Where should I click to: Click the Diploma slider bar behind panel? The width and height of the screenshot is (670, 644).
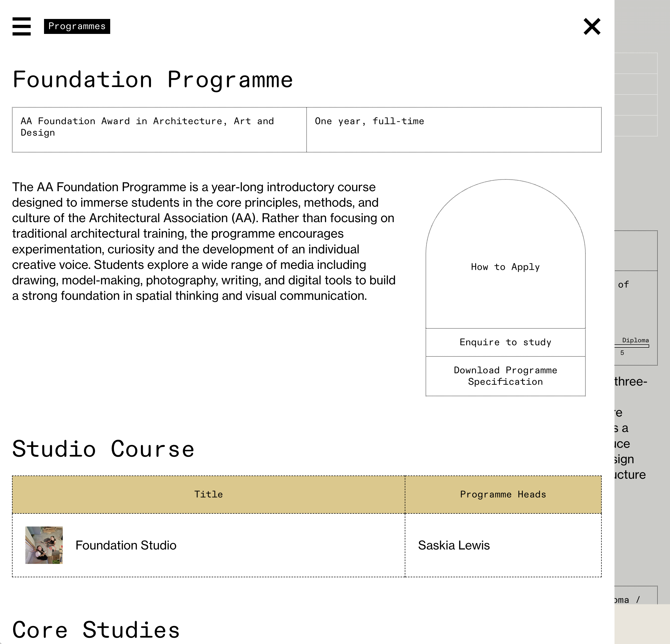pos(632,346)
